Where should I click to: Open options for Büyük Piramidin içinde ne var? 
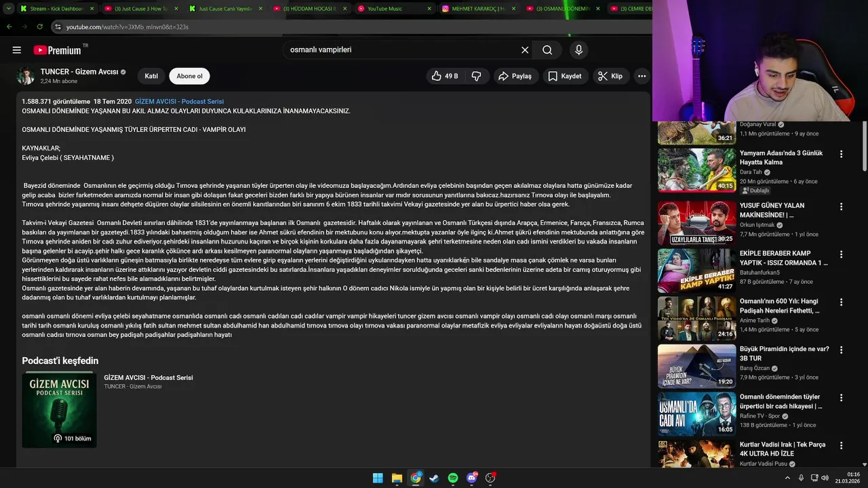[x=842, y=350]
